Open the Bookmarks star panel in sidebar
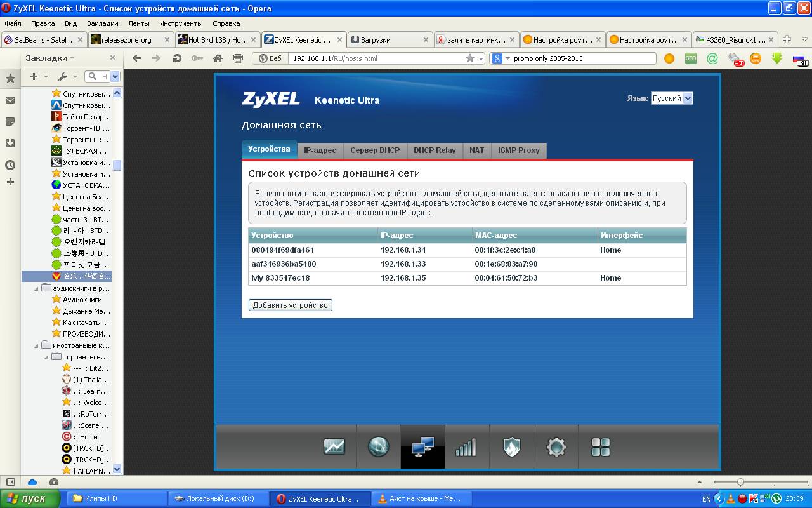 (x=10, y=79)
